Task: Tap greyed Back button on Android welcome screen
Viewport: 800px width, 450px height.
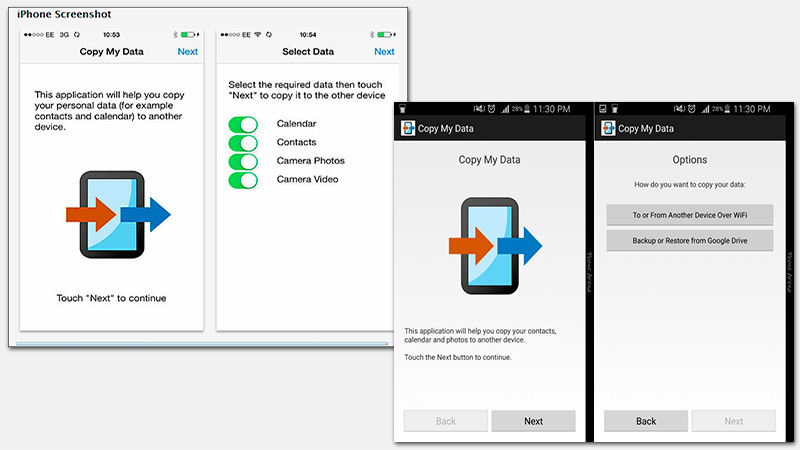Action: [446, 421]
